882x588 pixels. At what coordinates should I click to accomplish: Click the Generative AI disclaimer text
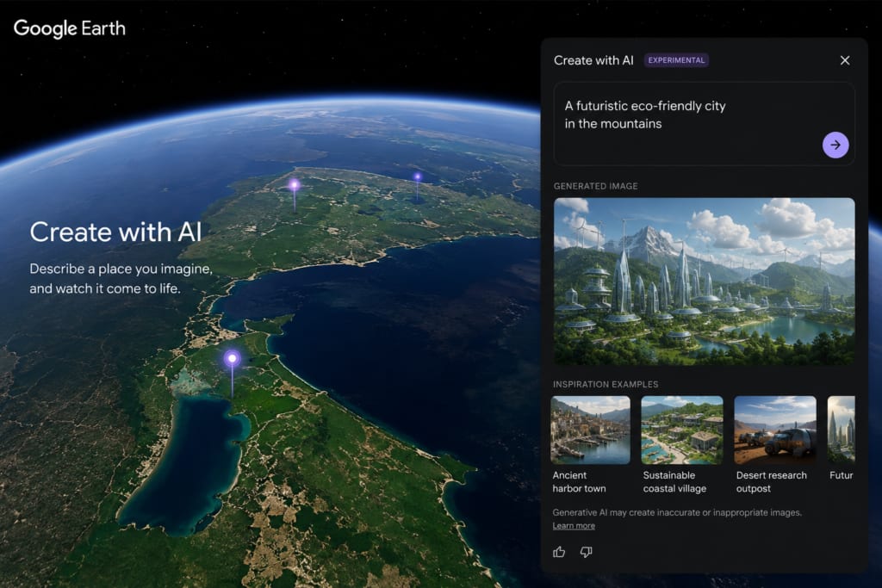coord(677,513)
